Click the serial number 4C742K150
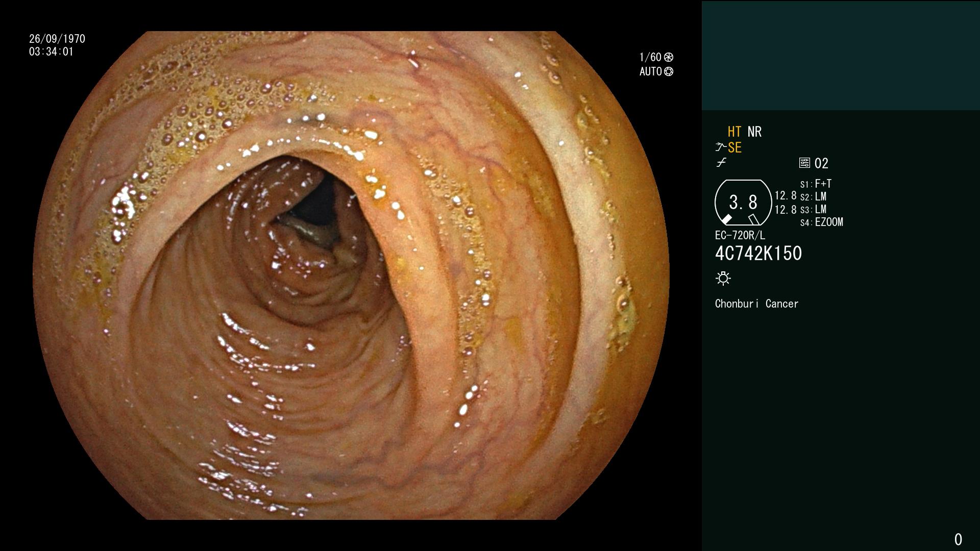The image size is (980, 551). pos(758,253)
